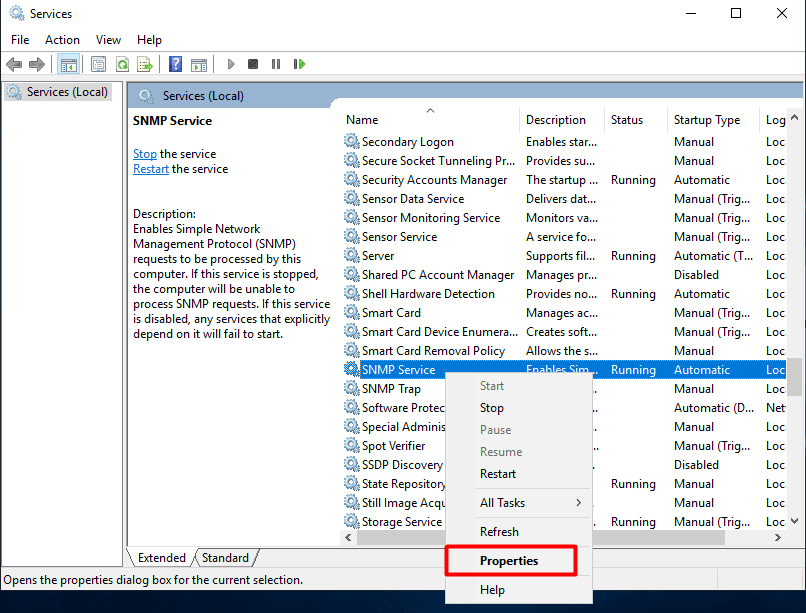Select the Shared PC Account Manager row
The width and height of the screenshot is (806, 613).
coord(564,275)
